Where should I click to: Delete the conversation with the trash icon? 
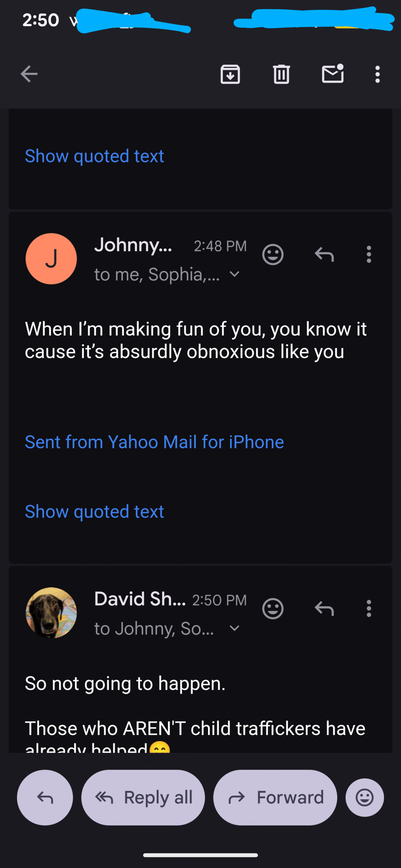(x=281, y=74)
